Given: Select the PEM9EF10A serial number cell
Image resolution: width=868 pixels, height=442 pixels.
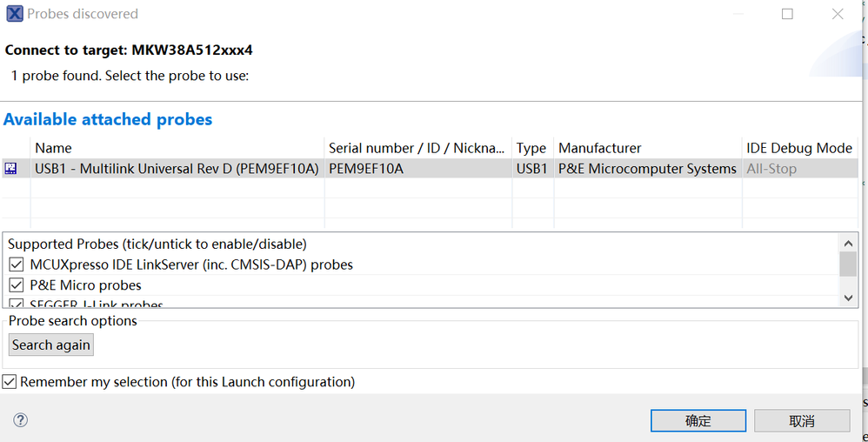Looking at the screenshot, I should coord(366,169).
